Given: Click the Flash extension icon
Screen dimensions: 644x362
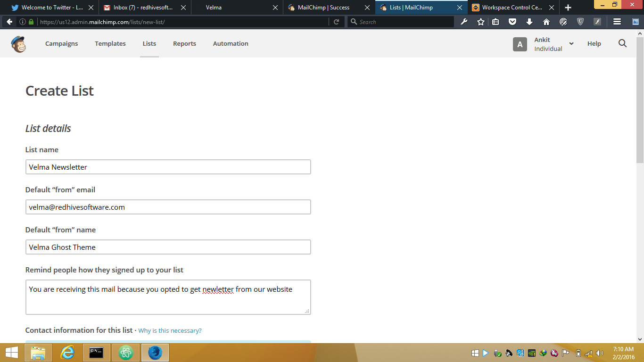Looking at the screenshot, I should pyautogui.click(x=597, y=22).
